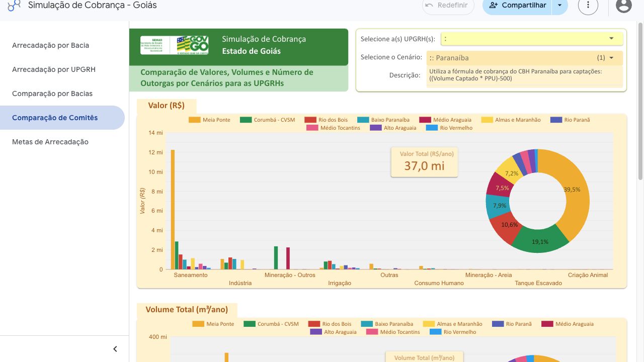Click Rio dos Bois swatch in Valor legend
Screen dimensions: 644x362
point(310,120)
